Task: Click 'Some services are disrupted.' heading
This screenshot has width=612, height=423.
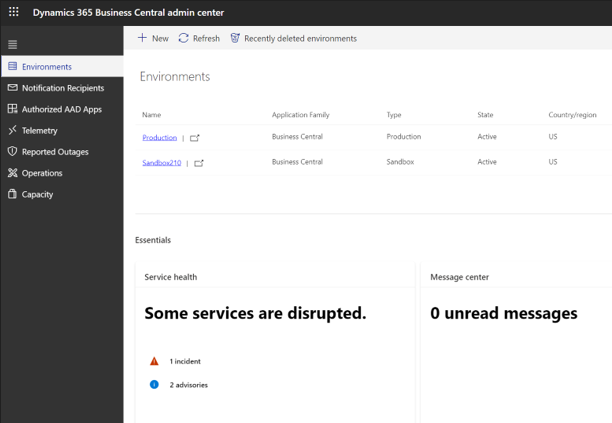Action: (255, 313)
